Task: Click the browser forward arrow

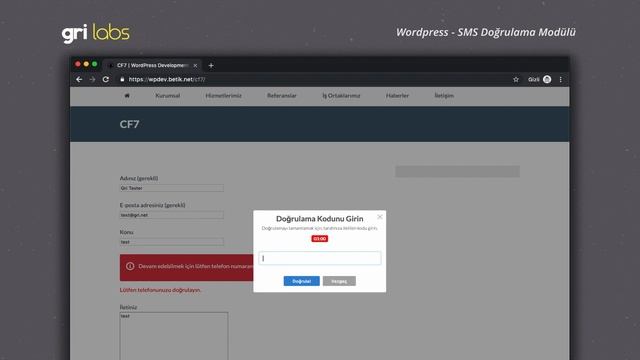Action: click(x=92, y=79)
